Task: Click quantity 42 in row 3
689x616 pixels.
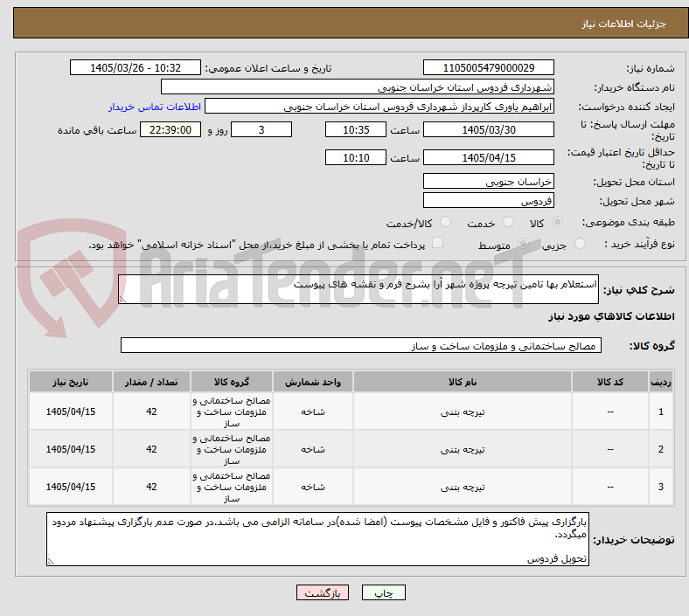Action: [x=151, y=487]
